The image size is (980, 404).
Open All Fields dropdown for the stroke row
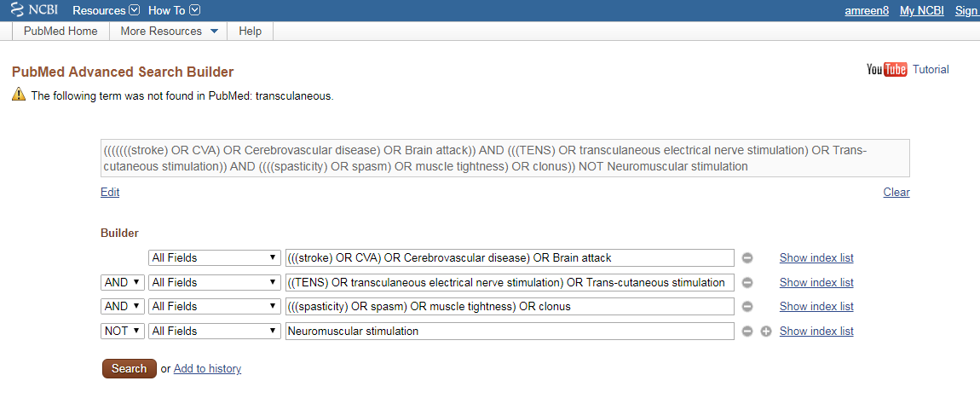(214, 257)
